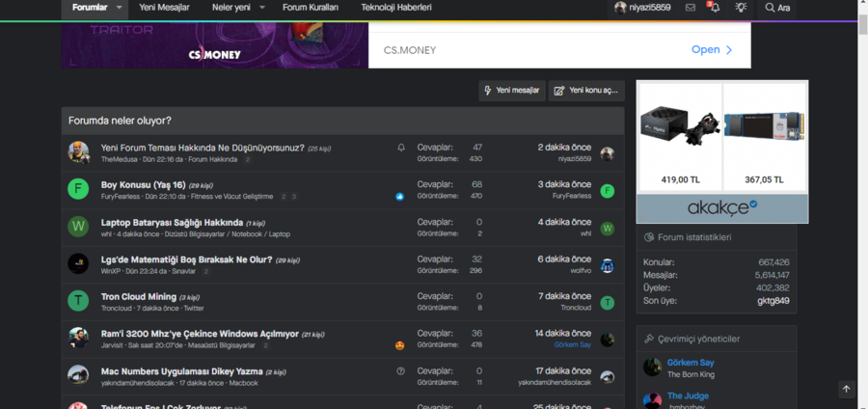Open Macbook category link

pos(244,382)
